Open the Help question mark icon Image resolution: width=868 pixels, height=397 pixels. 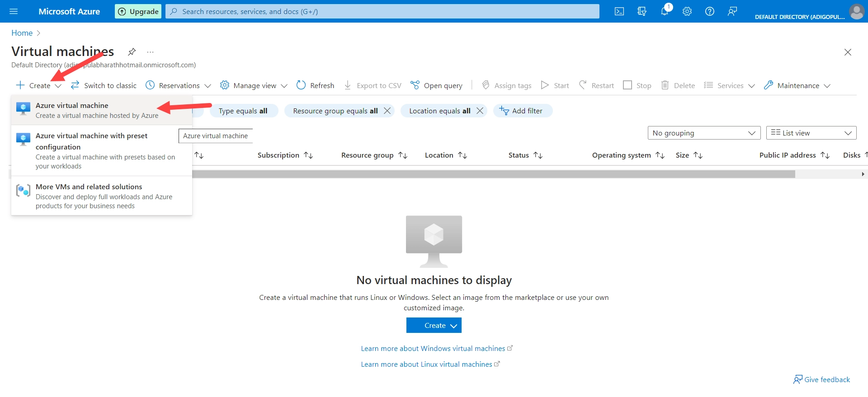point(710,11)
